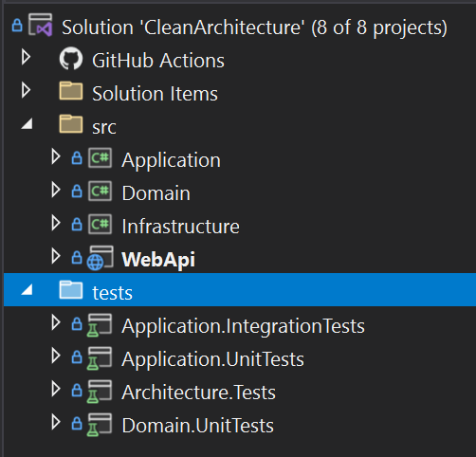The width and height of the screenshot is (476, 457).
Task: Expand the WebApi project arrow
Action: [x=56, y=256]
